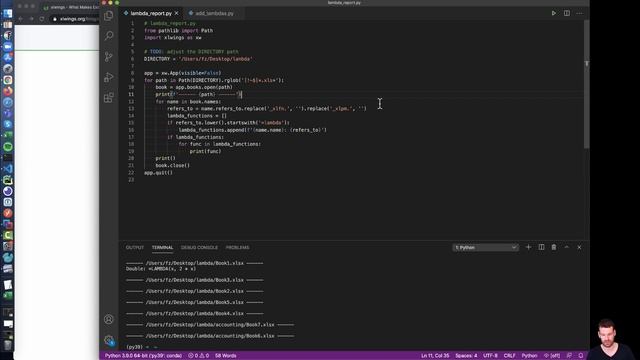Click the xlwings.org address bar in browser
Viewport: 640px width, 360px height.
(x=74, y=19)
